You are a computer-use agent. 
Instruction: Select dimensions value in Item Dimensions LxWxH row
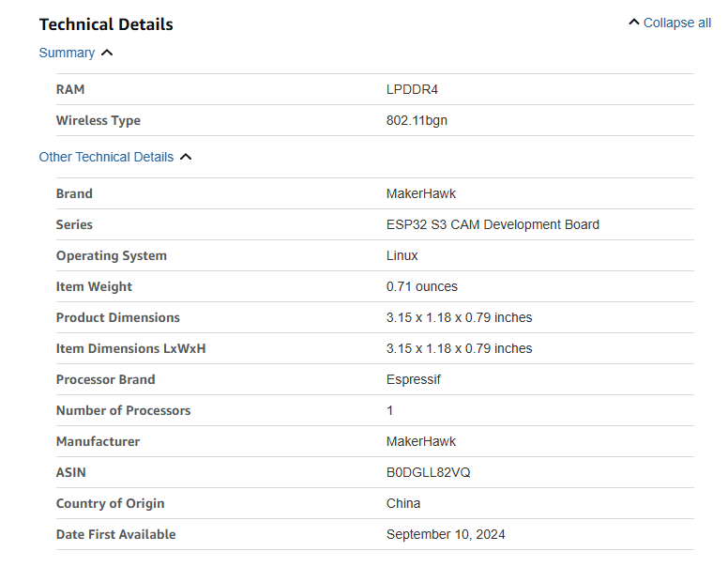point(459,348)
